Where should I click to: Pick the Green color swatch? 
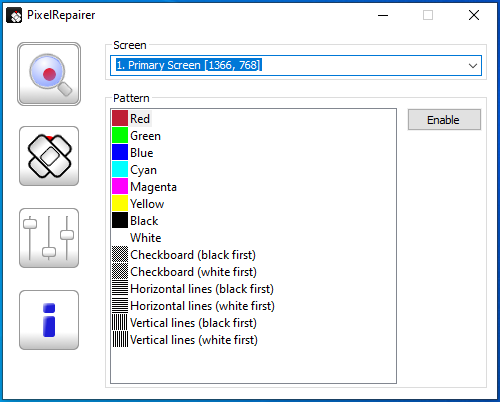click(120, 135)
